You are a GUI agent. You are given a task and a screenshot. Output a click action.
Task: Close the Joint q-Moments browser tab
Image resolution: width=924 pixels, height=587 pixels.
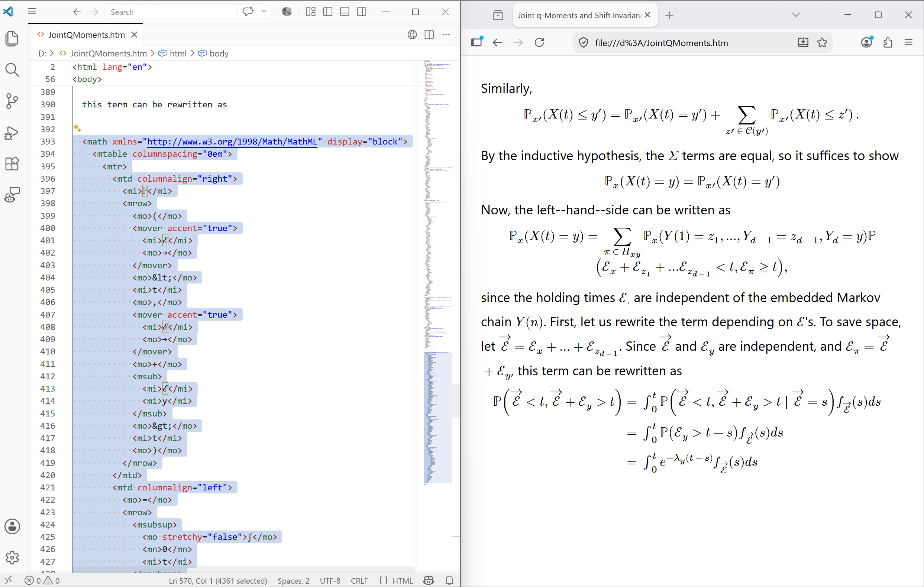pos(647,15)
